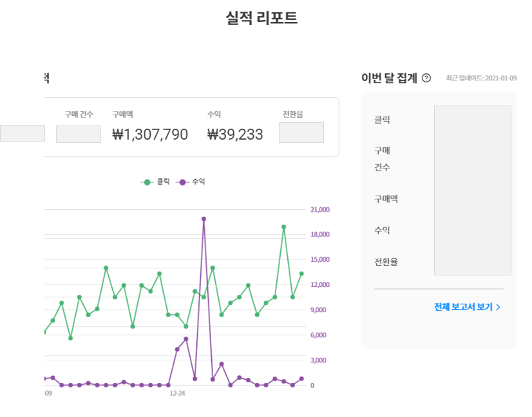Click the 12-24 date on chart axis

pyautogui.click(x=178, y=393)
